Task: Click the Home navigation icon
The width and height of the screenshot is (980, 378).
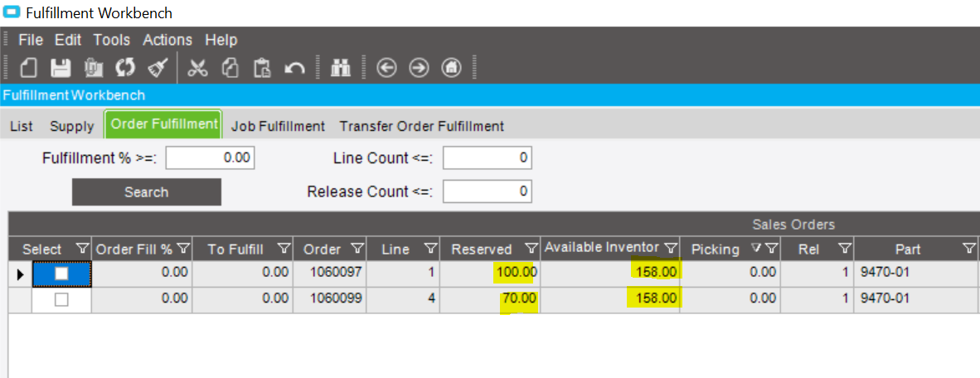Action: (451, 67)
